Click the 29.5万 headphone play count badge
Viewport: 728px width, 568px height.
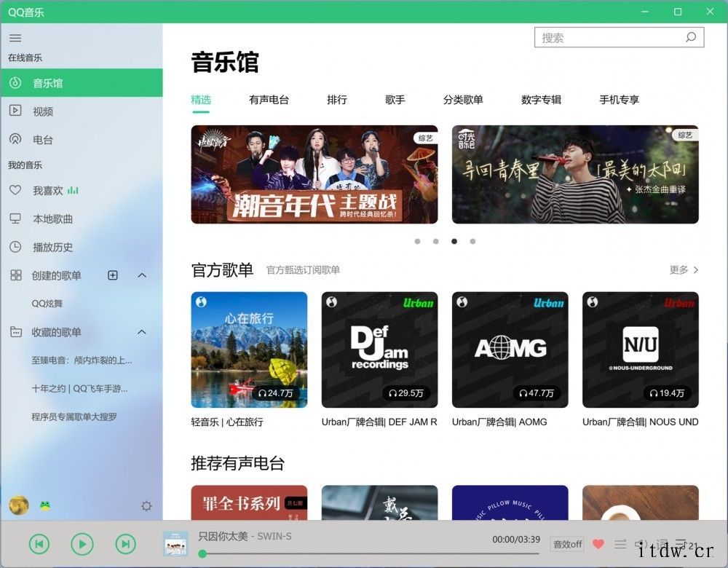pos(406,393)
